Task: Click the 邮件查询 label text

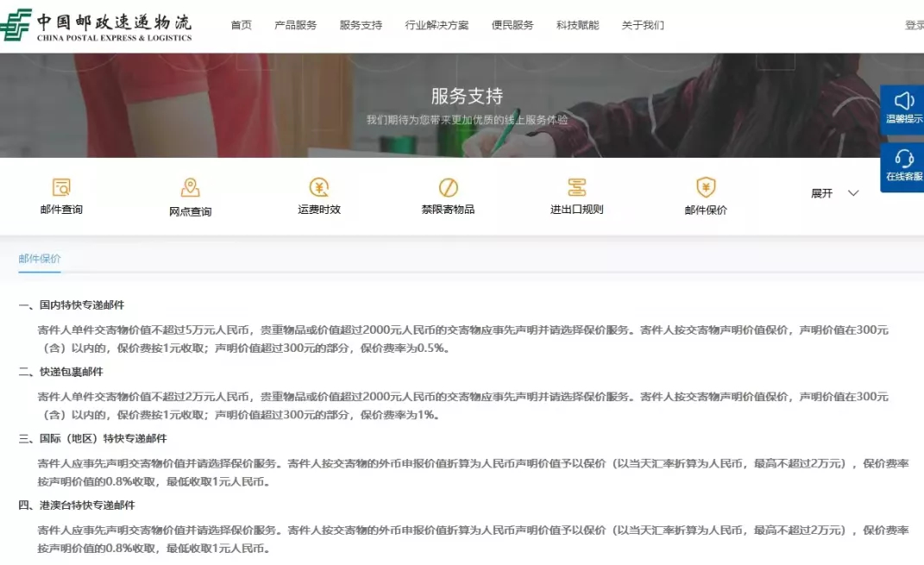Action: [61, 210]
